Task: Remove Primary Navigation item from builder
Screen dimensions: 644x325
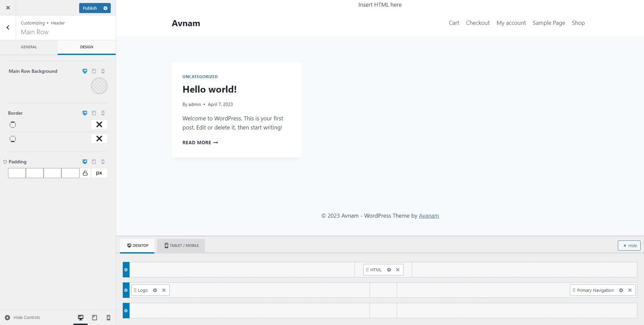Action: click(x=630, y=290)
